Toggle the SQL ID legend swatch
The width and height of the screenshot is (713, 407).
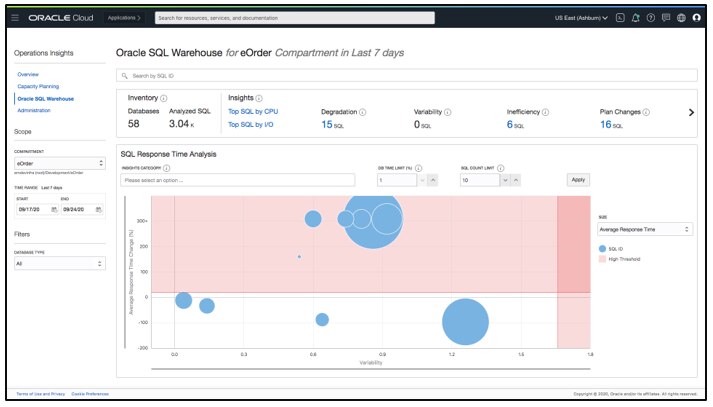click(602, 249)
